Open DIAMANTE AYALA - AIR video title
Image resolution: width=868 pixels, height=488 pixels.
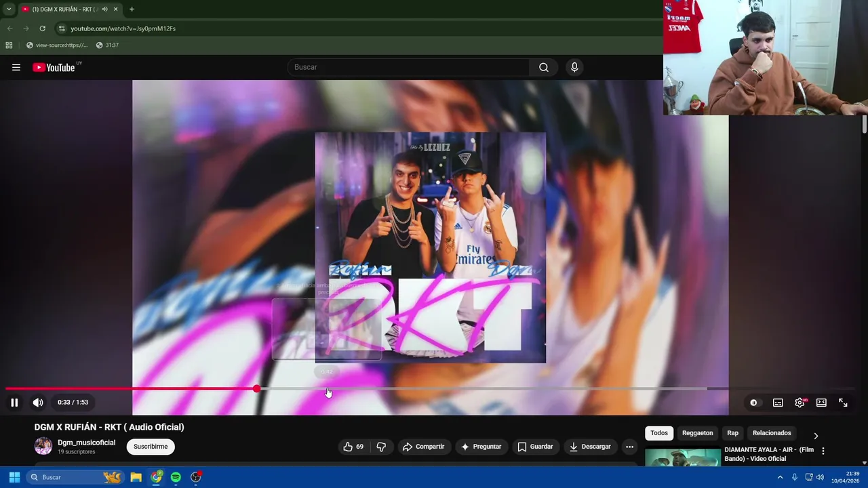coord(769,454)
